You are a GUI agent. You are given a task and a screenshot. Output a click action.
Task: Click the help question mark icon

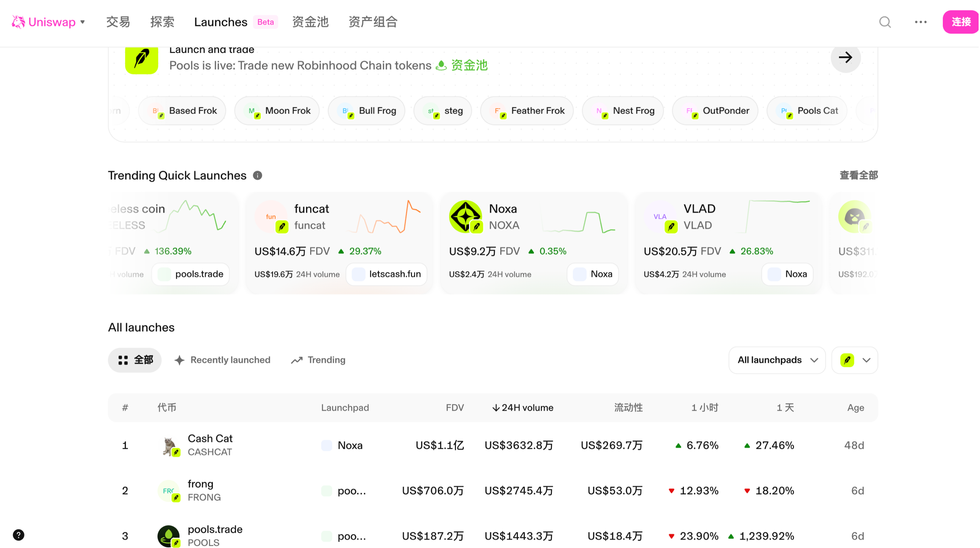click(18, 536)
